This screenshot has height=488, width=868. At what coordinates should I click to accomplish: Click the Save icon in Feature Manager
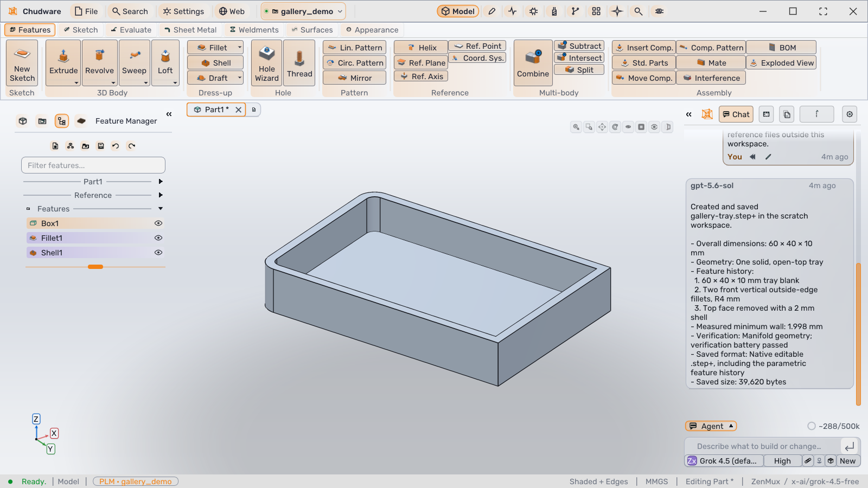coord(101,146)
